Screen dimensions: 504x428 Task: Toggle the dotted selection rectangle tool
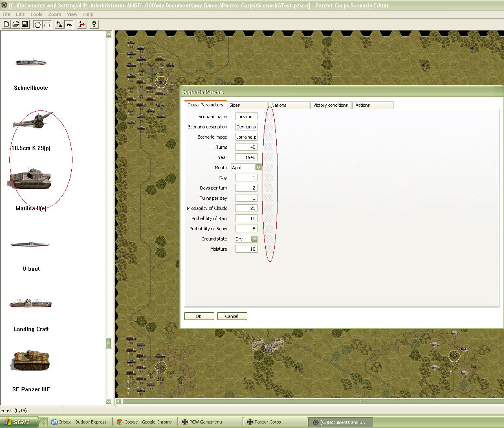tap(47, 24)
